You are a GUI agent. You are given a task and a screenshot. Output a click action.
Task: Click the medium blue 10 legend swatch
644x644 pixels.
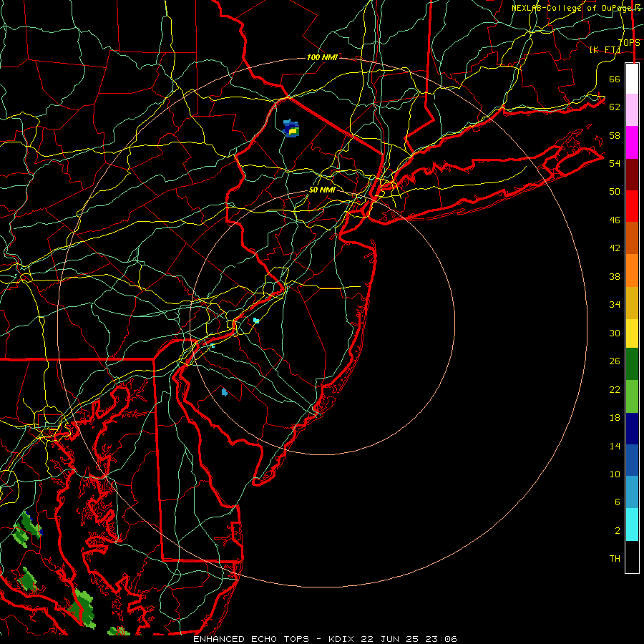click(x=632, y=460)
